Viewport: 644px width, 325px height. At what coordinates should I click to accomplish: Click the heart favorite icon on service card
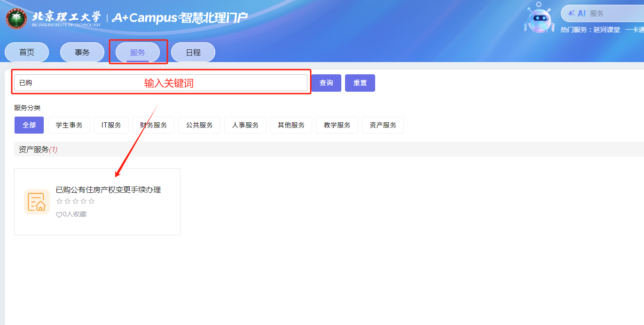click(59, 215)
